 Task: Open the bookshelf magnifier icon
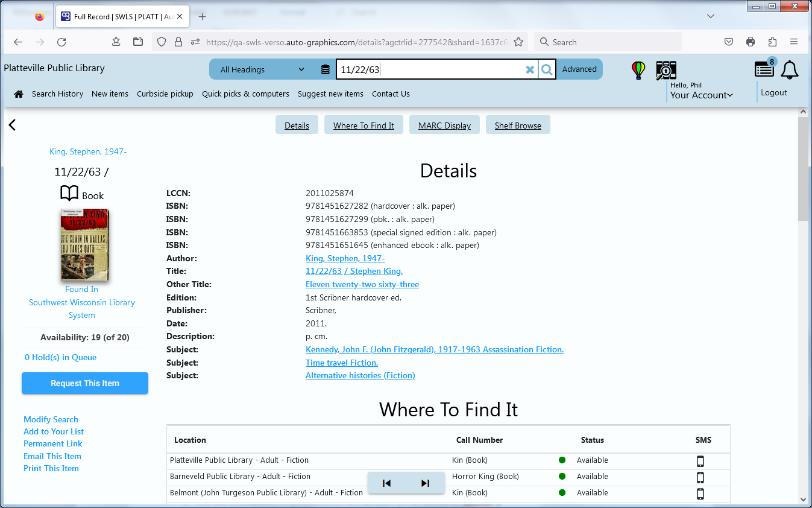coord(666,70)
